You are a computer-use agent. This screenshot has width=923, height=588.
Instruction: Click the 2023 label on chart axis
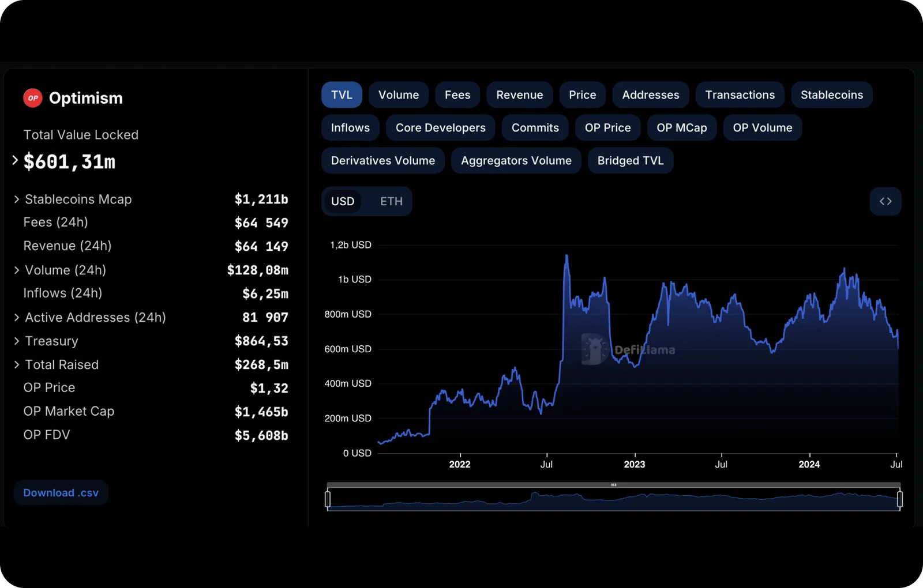pyautogui.click(x=635, y=464)
